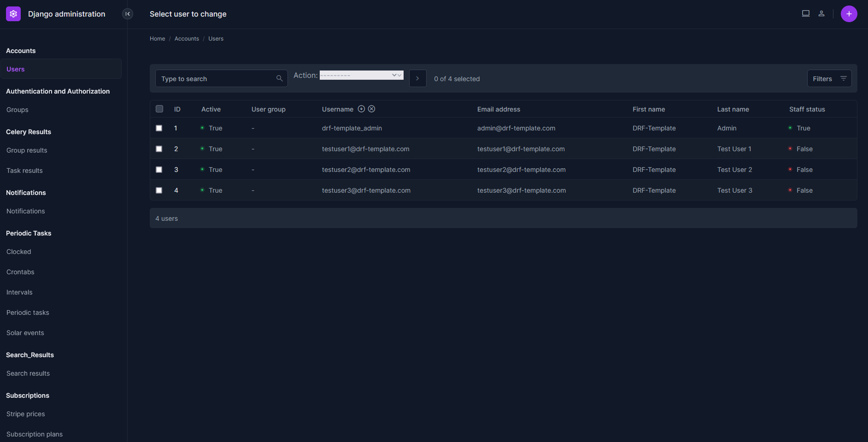The height and width of the screenshot is (442, 868).
Task: Click the search magnifier icon
Action: [x=279, y=78]
